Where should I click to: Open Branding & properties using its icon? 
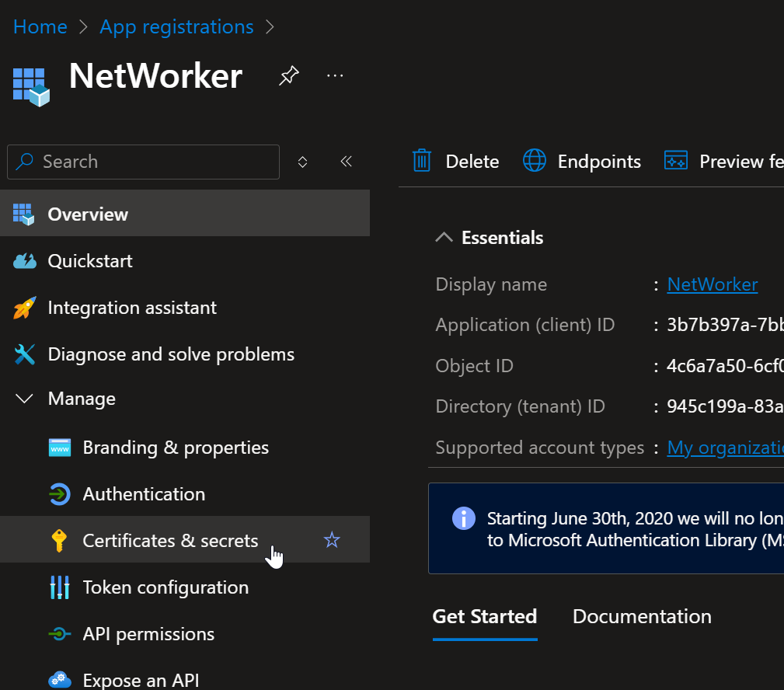click(x=61, y=447)
